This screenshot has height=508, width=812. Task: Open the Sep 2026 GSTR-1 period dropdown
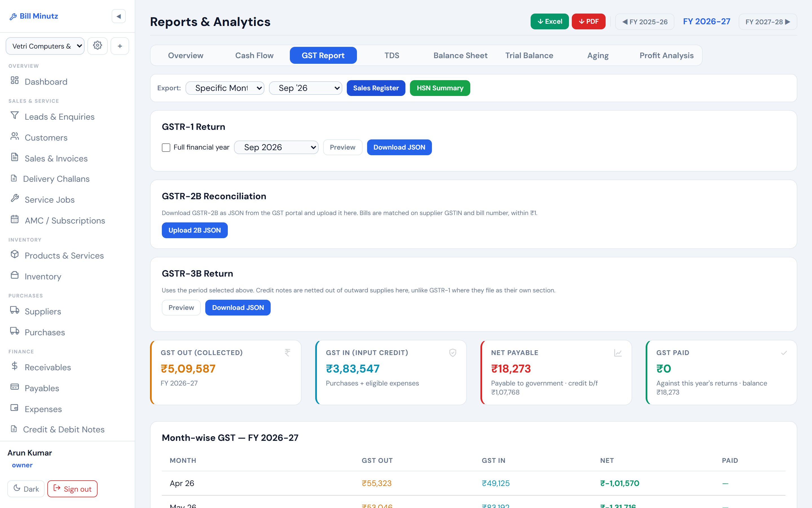click(276, 147)
